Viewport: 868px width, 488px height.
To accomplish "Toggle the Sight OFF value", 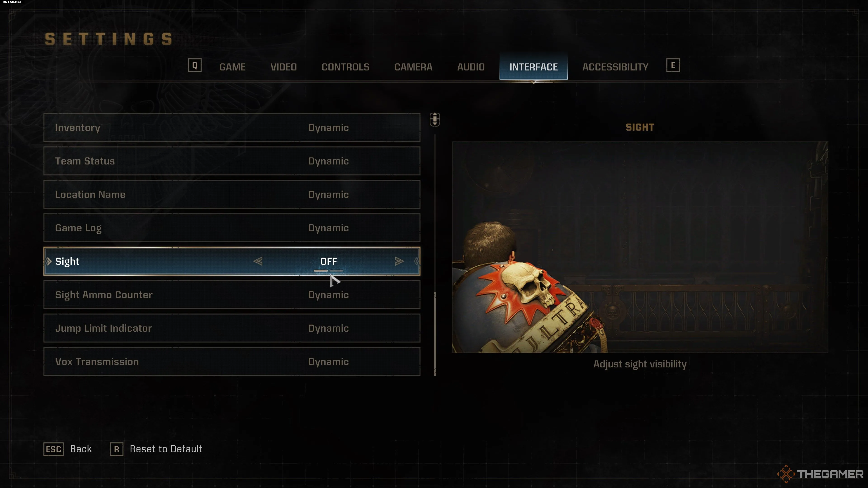I will pyautogui.click(x=328, y=261).
